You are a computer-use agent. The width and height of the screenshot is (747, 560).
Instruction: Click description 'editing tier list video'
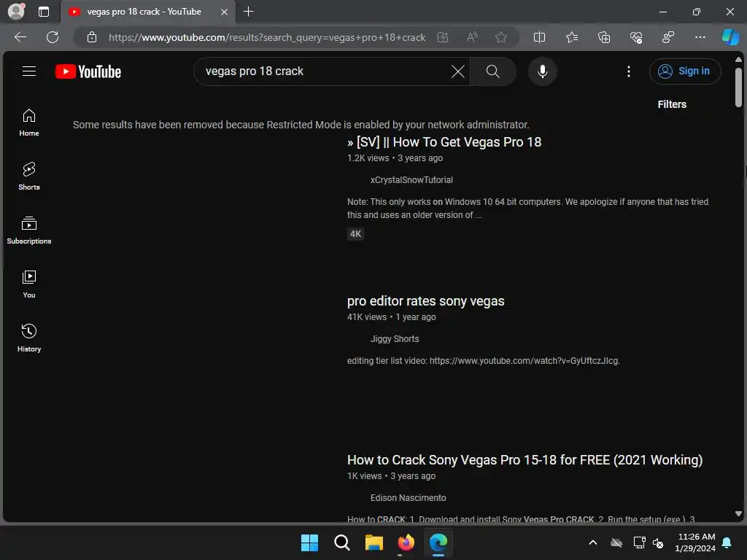[484, 361]
